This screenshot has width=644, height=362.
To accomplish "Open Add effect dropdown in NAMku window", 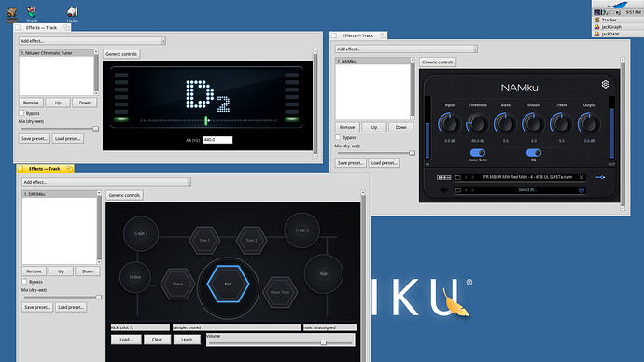I will (x=406, y=49).
